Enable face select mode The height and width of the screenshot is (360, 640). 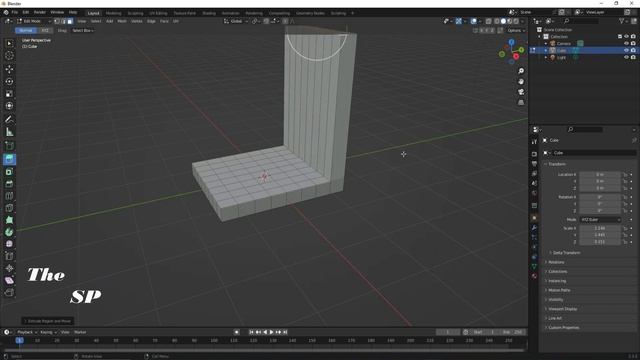70,21
